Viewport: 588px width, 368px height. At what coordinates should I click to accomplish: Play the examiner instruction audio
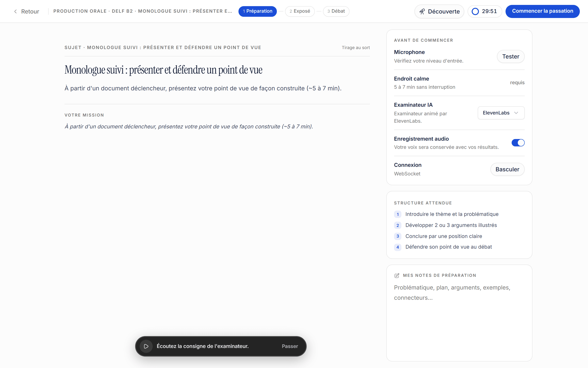(146, 346)
